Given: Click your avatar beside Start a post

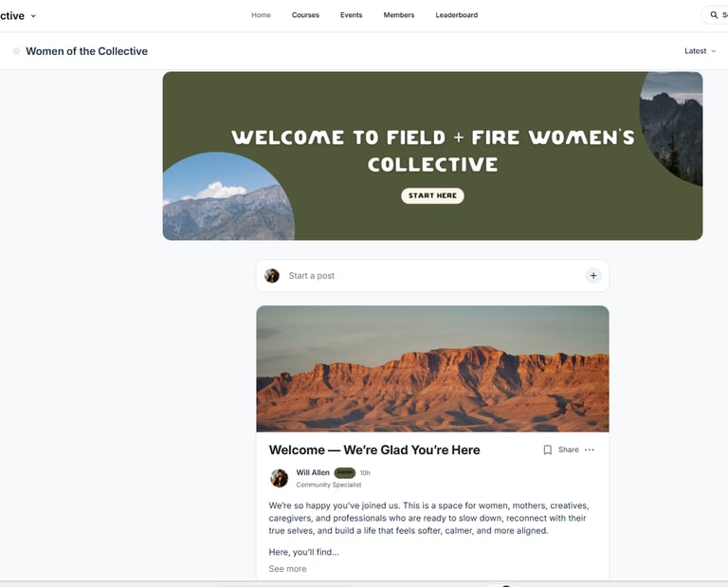Looking at the screenshot, I should coord(272,275).
